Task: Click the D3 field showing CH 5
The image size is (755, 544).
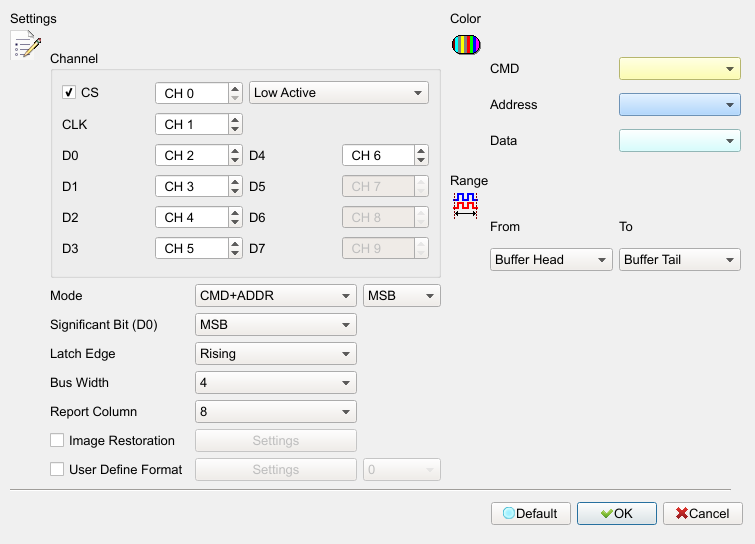Action: (x=192, y=248)
